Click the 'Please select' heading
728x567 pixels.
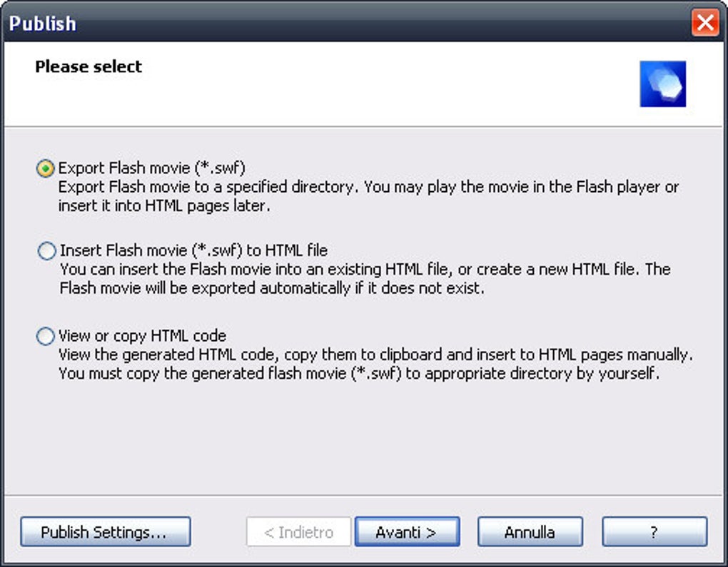coord(89,67)
